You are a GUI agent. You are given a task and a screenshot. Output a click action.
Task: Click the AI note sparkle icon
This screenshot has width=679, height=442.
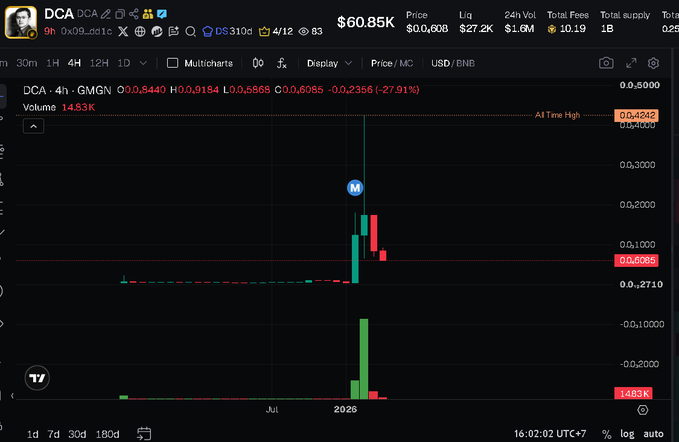point(174,31)
